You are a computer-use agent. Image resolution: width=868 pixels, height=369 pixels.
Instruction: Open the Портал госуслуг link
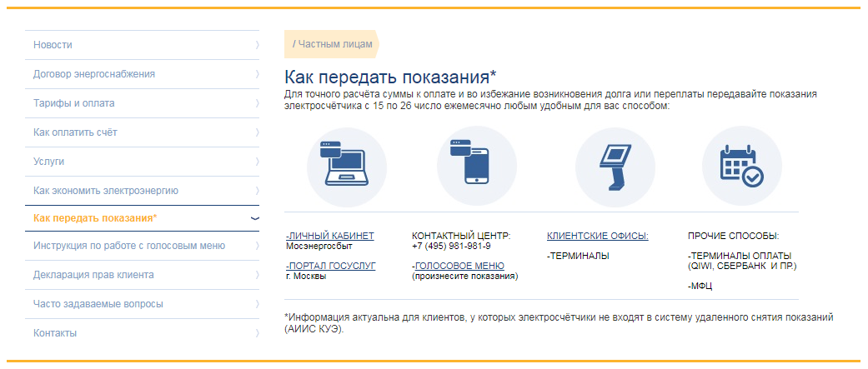[x=330, y=266]
